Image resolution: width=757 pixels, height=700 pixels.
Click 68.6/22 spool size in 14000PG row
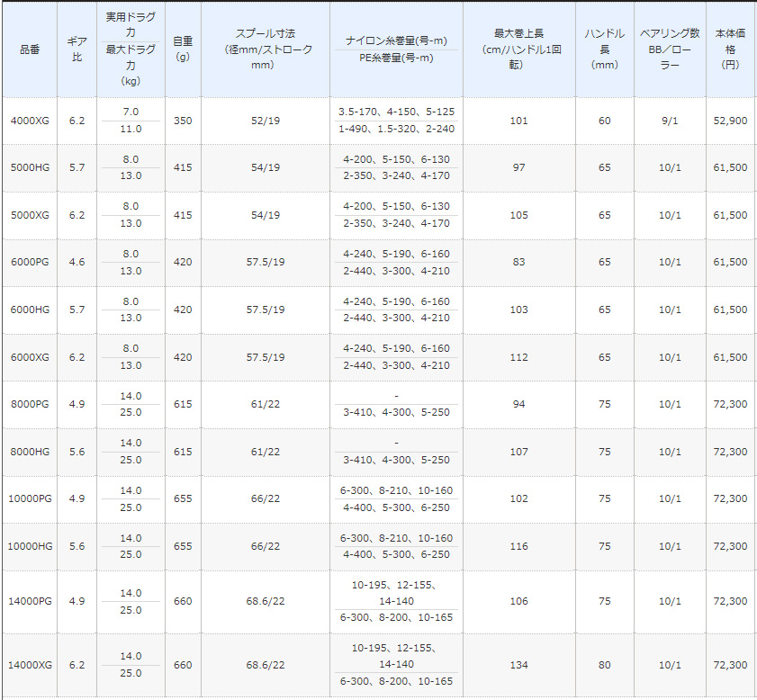[266, 601]
